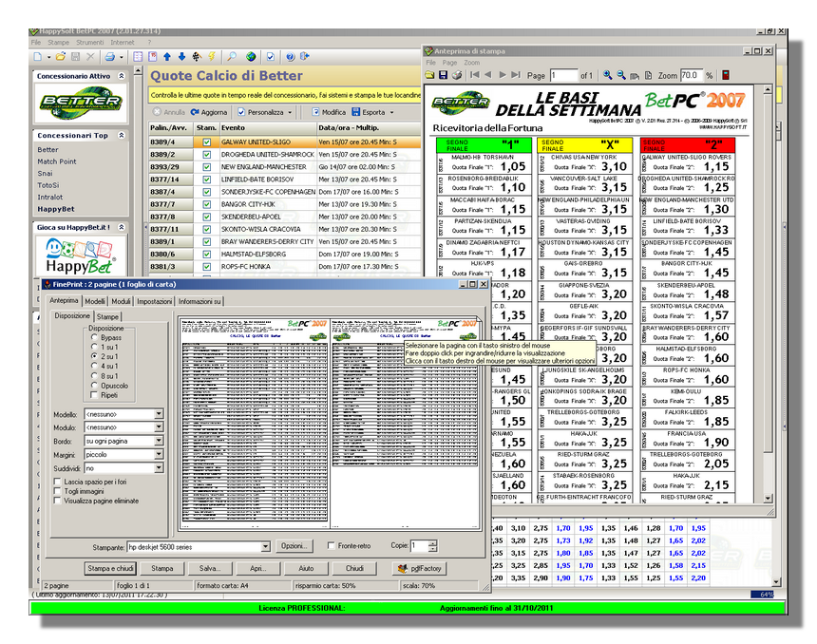The image size is (817, 644).
Task: Open the Personalizza dropdown arrow
Action: pyautogui.click(x=290, y=112)
